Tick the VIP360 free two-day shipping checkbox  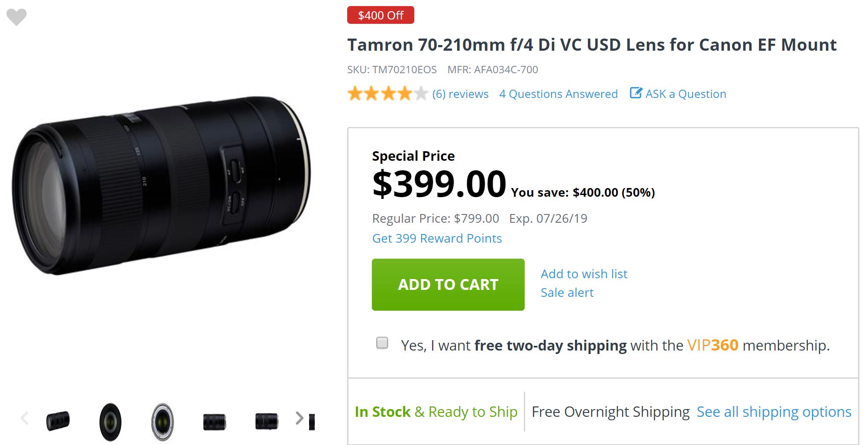382,343
